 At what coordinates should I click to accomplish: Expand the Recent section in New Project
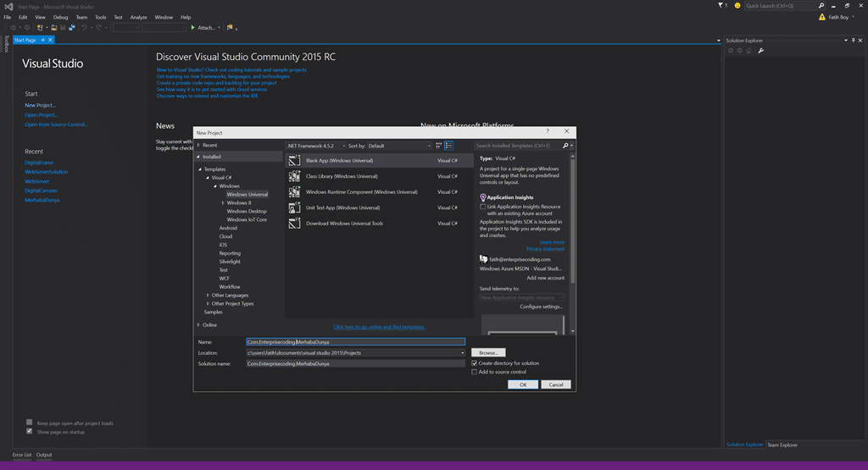tap(198, 145)
